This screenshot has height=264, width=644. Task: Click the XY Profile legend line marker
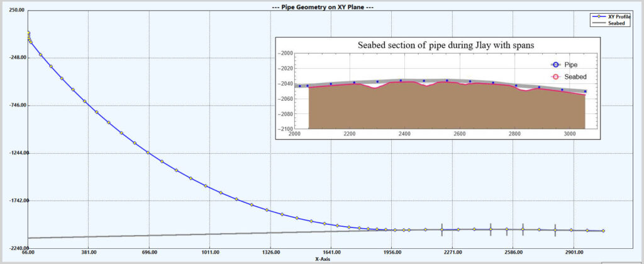tap(599, 16)
